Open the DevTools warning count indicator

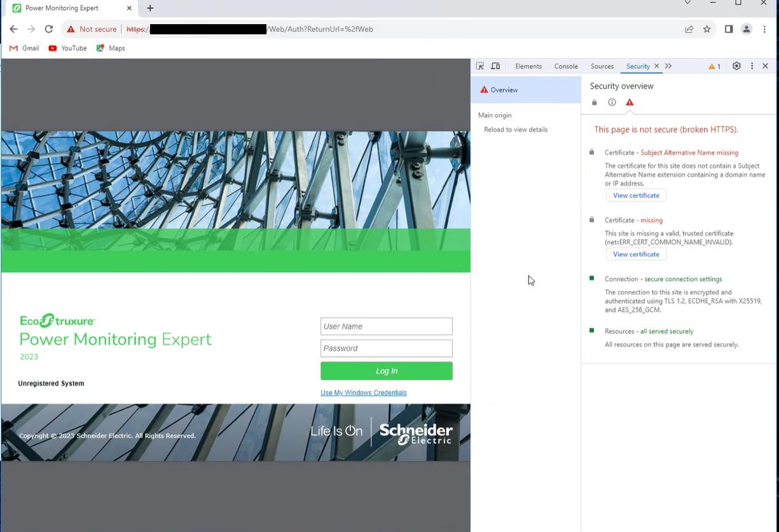(715, 66)
